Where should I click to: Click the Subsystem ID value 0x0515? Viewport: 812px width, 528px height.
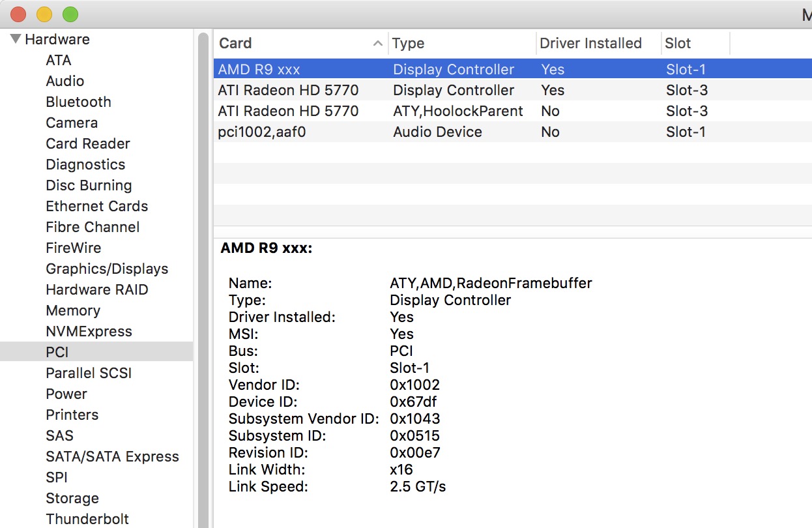coord(414,435)
